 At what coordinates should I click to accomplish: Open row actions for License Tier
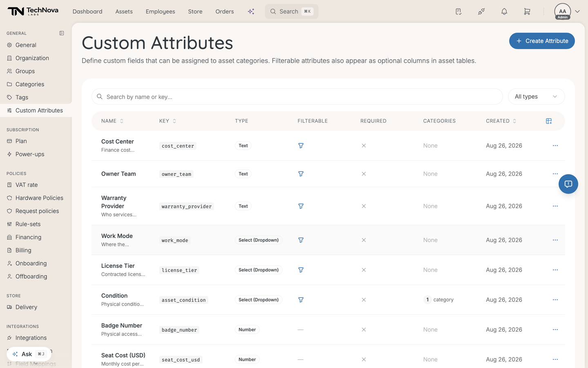tap(555, 270)
